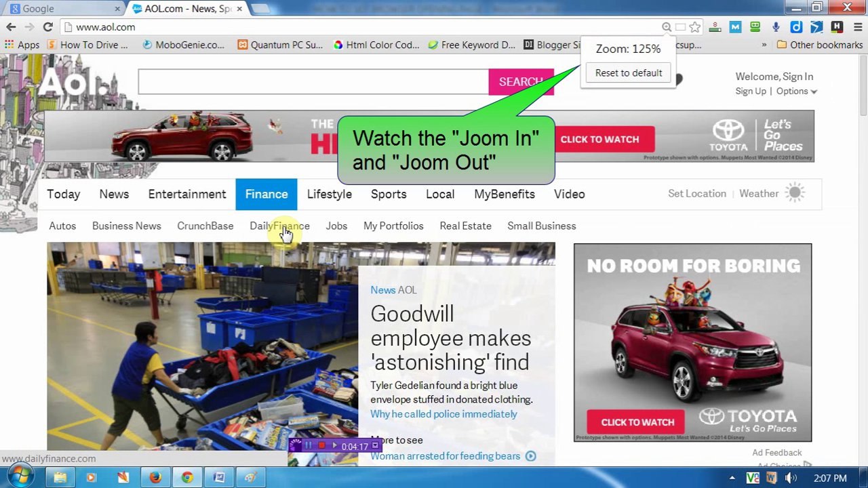The image size is (868, 488).
Task: Launch Firefox from the taskbar
Action: (x=155, y=477)
